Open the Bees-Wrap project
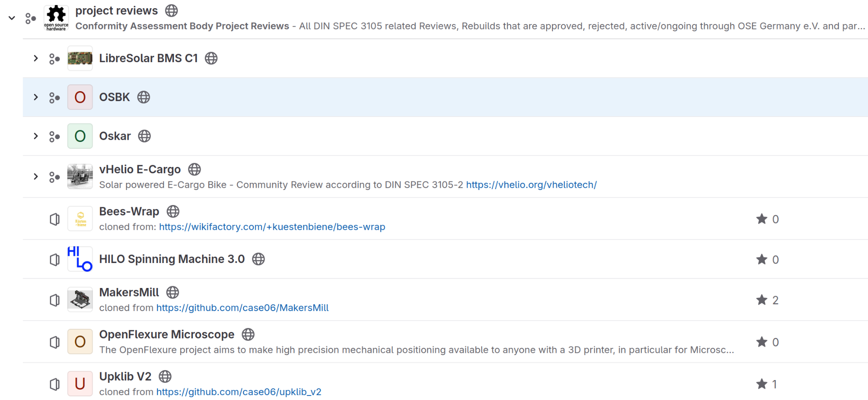Screen dimensions: 868x400 pyautogui.click(x=129, y=211)
